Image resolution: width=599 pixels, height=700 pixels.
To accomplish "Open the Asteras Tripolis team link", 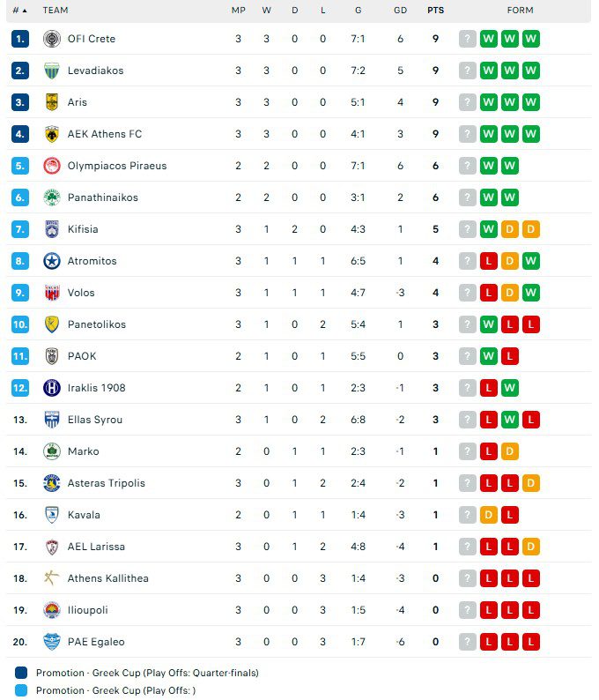I will click(106, 483).
